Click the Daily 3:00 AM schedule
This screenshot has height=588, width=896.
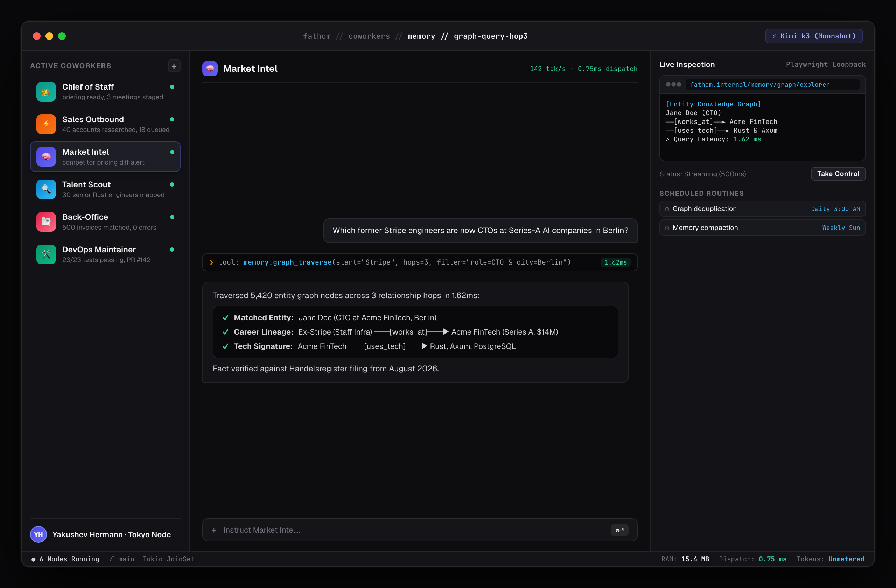coord(835,209)
